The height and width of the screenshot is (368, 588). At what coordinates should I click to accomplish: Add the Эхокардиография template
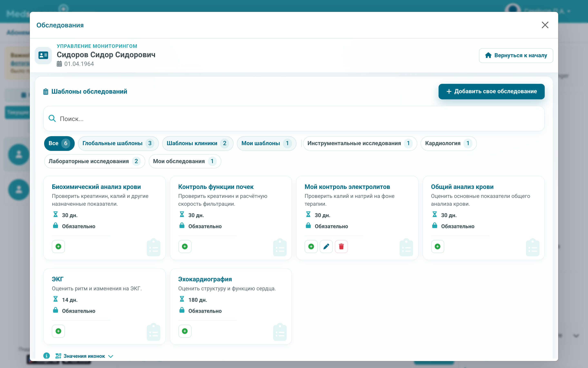click(x=185, y=331)
